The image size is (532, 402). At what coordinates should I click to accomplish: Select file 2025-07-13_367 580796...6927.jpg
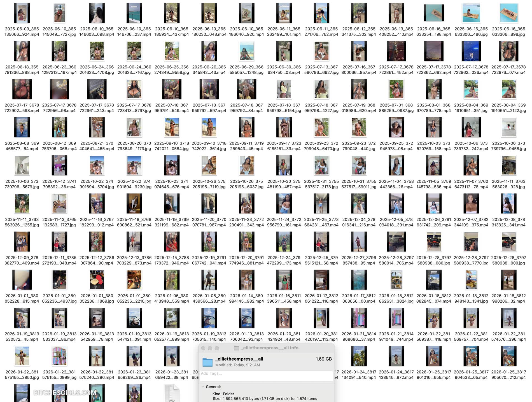pyautogui.click(x=321, y=51)
